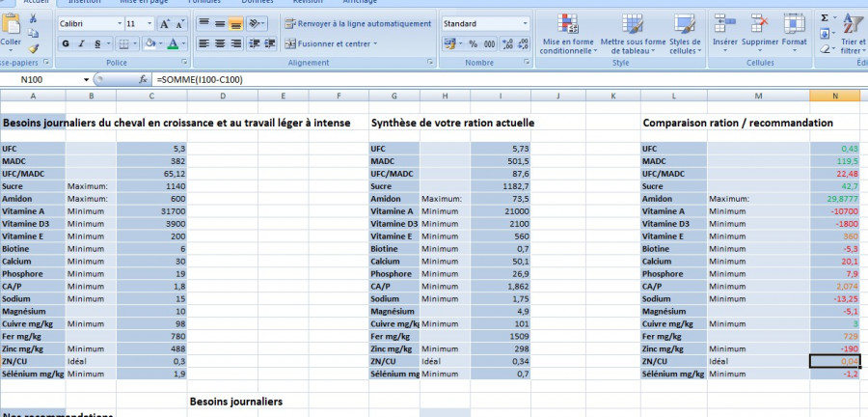Click the Supprimer cells button
The height and width of the screenshot is (417, 868).
pos(760,33)
